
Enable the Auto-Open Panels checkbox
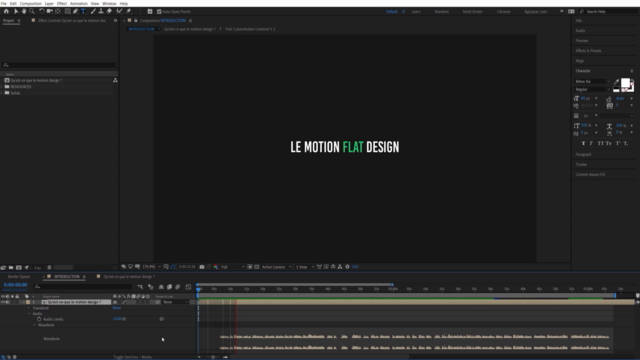coord(159,11)
